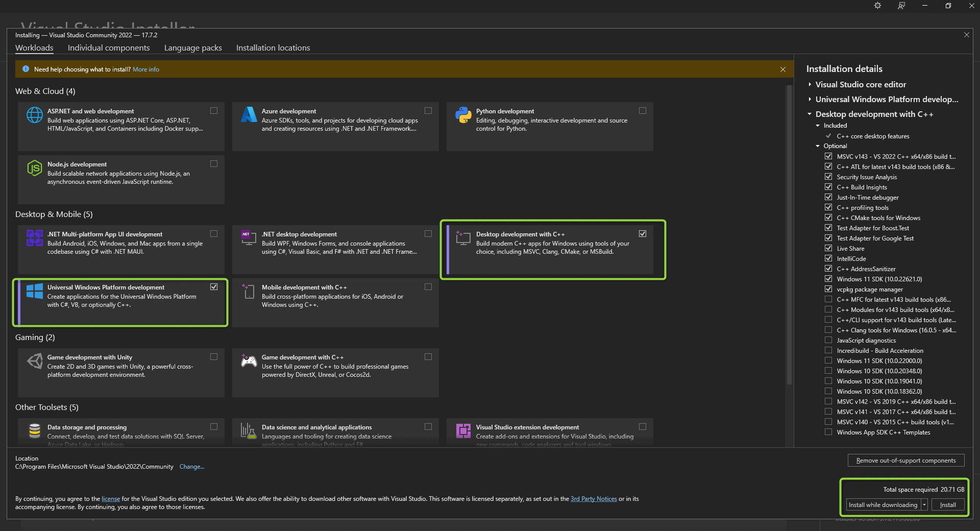
Task: Uncheck the IntelliCode optional component
Action: pyautogui.click(x=828, y=258)
